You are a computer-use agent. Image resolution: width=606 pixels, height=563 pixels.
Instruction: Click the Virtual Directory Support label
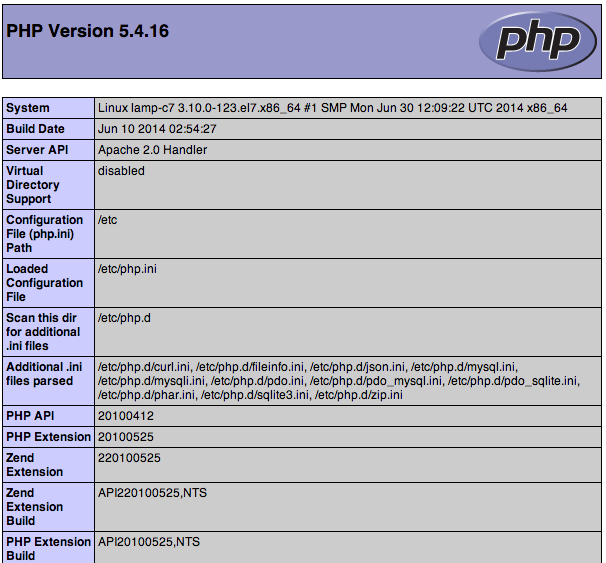pyautogui.click(x=33, y=185)
